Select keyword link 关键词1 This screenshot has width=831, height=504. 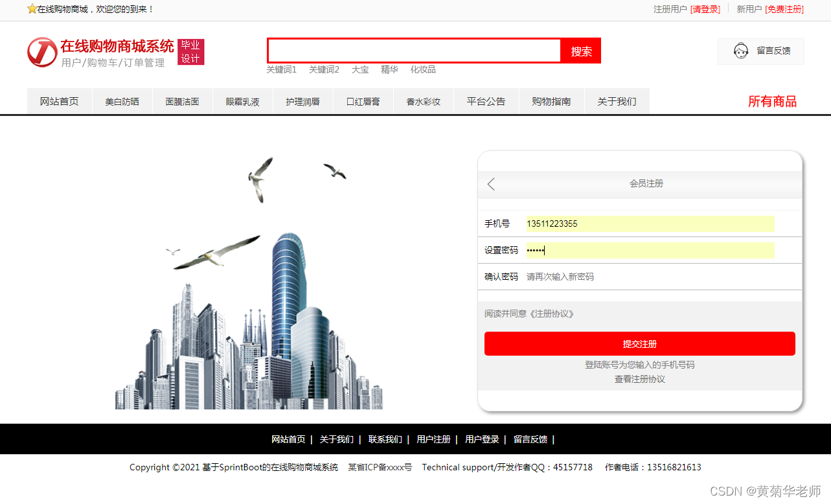click(x=281, y=69)
